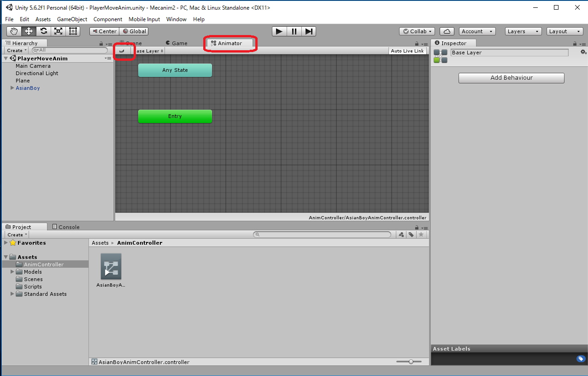Switch to the Game tab

click(x=176, y=43)
